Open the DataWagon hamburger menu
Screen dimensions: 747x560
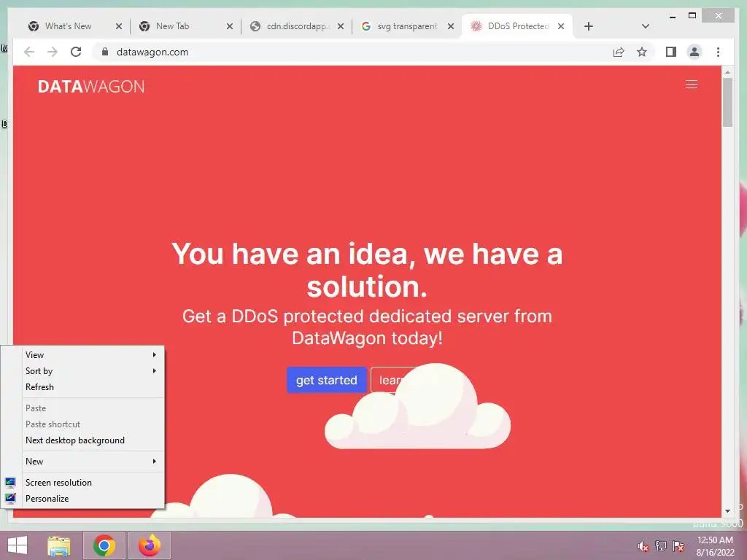click(x=692, y=85)
